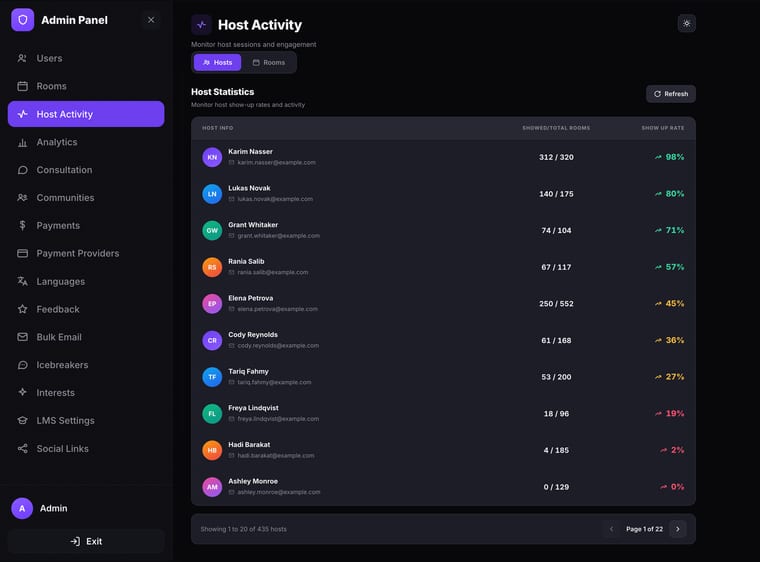Click the 140 / 175 rooms value
The height and width of the screenshot is (562, 760).
click(556, 194)
